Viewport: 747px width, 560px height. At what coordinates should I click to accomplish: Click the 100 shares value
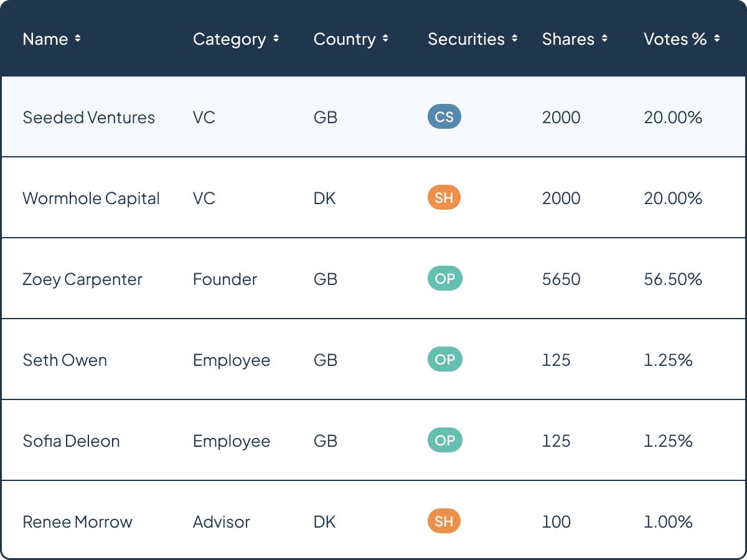(x=557, y=522)
